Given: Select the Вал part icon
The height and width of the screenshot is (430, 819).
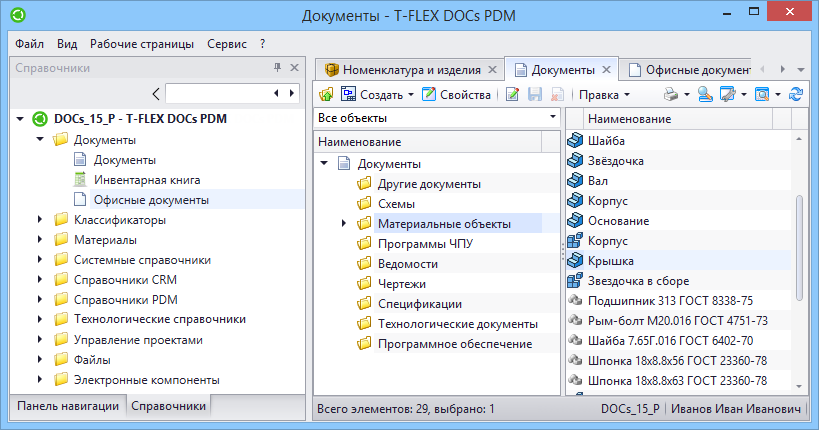Looking at the screenshot, I should point(575,180).
